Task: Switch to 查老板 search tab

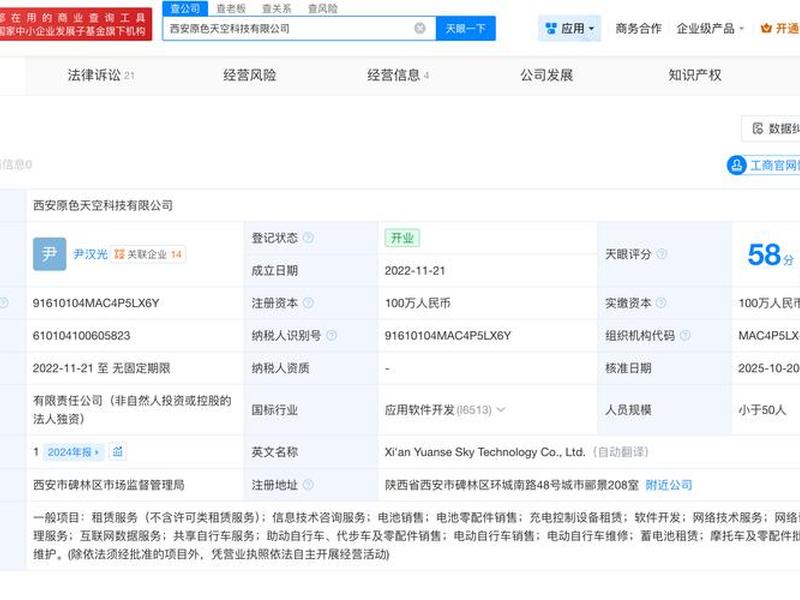Action: click(231, 8)
